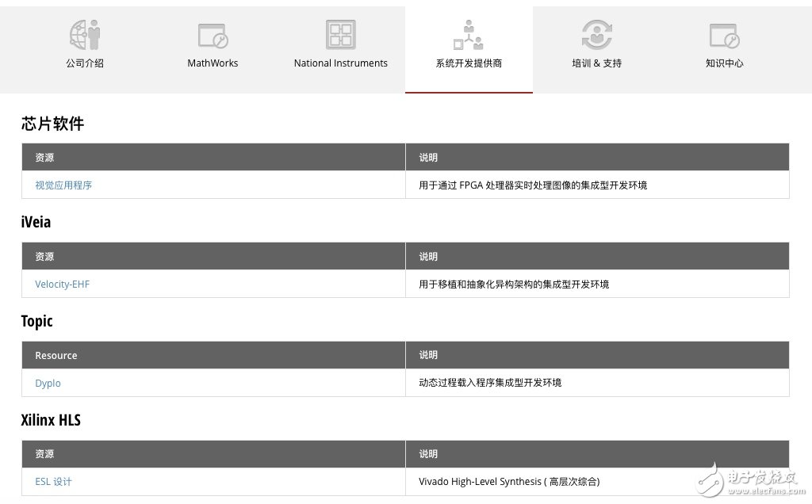Click the ESL 设计 link

[x=53, y=482]
